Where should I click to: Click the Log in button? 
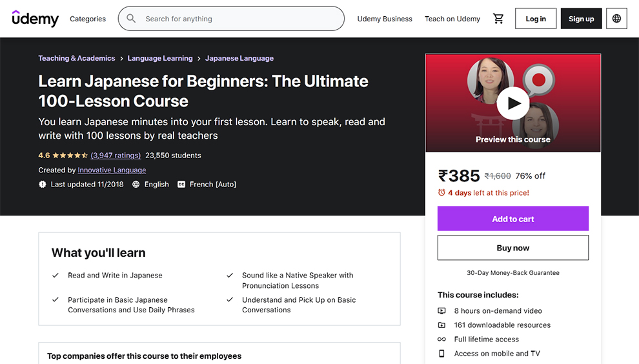pos(536,19)
